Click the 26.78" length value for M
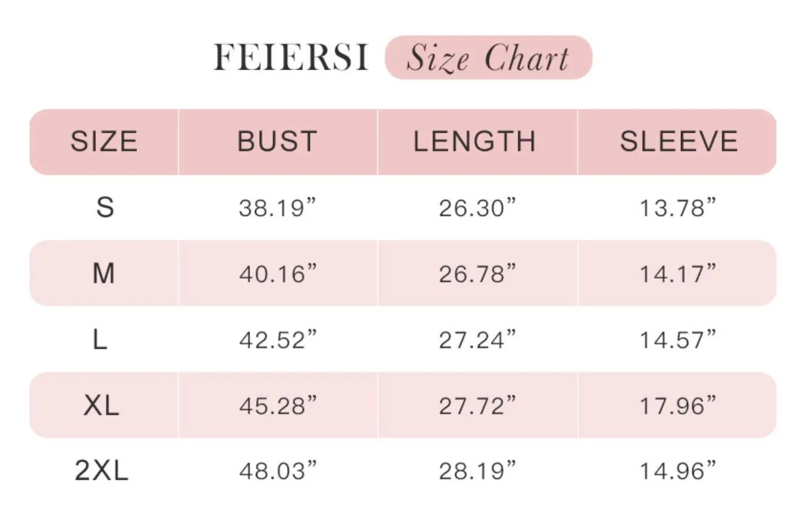The height and width of the screenshot is (524, 812). [x=478, y=274]
